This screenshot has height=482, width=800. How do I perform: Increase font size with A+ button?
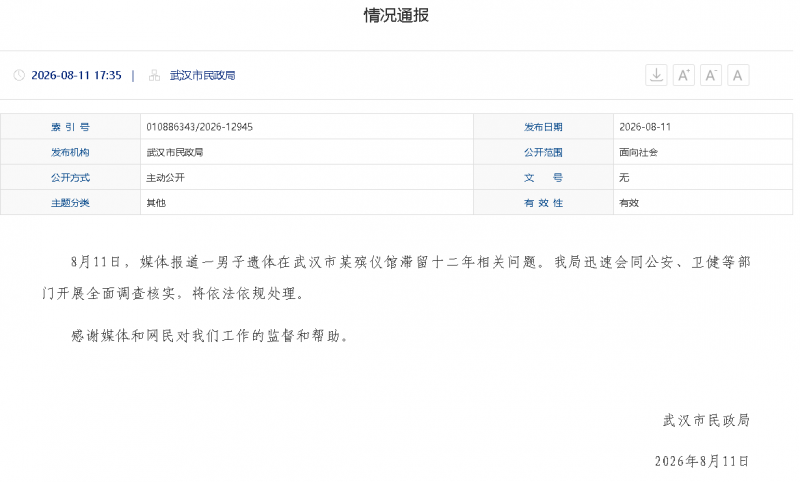(x=684, y=75)
